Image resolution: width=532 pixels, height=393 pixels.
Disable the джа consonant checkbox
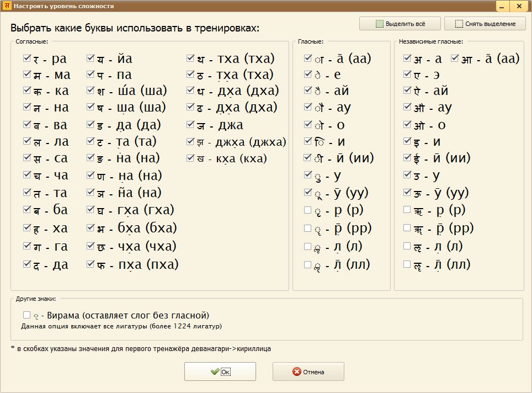pyautogui.click(x=190, y=125)
